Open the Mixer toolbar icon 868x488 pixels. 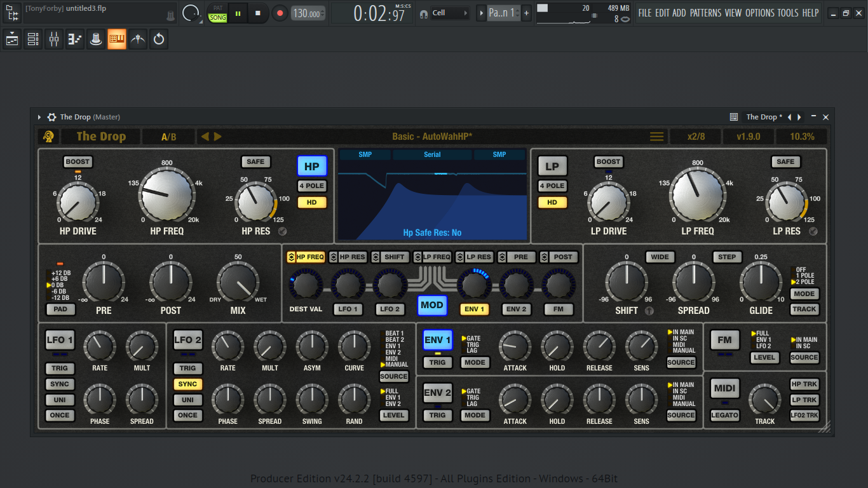pyautogui.click(x=54, y=39)
